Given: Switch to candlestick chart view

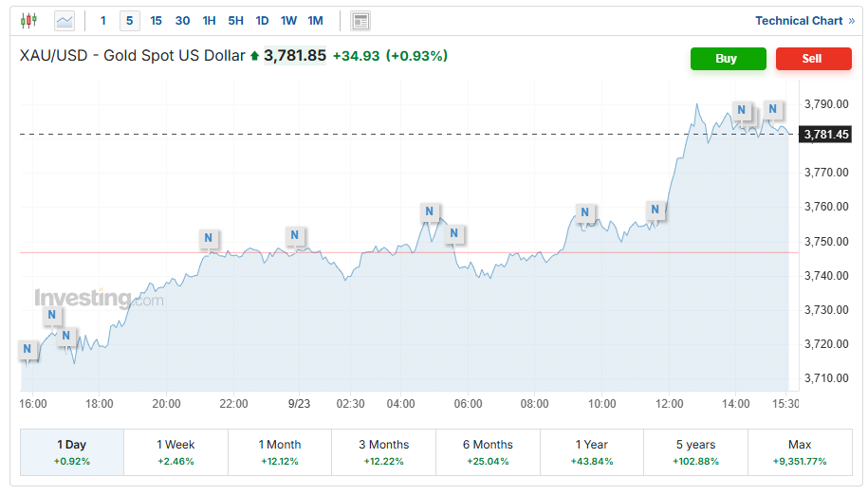Looking at the screenshot, I should coord(28,20).
